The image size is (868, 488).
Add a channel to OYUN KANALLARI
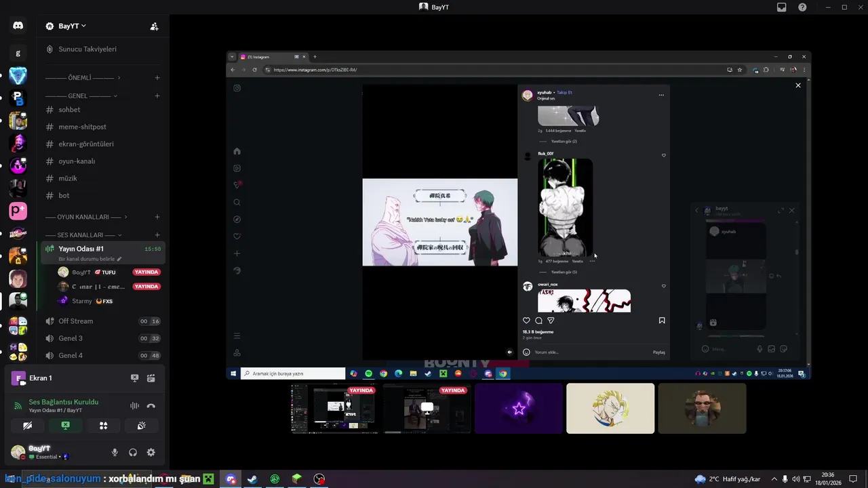point(157,217)
